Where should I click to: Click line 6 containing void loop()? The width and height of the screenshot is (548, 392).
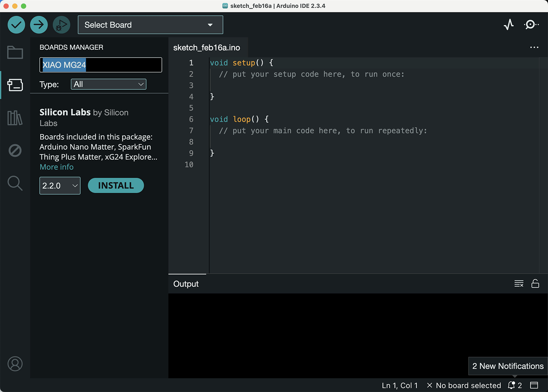coord(239,119)
